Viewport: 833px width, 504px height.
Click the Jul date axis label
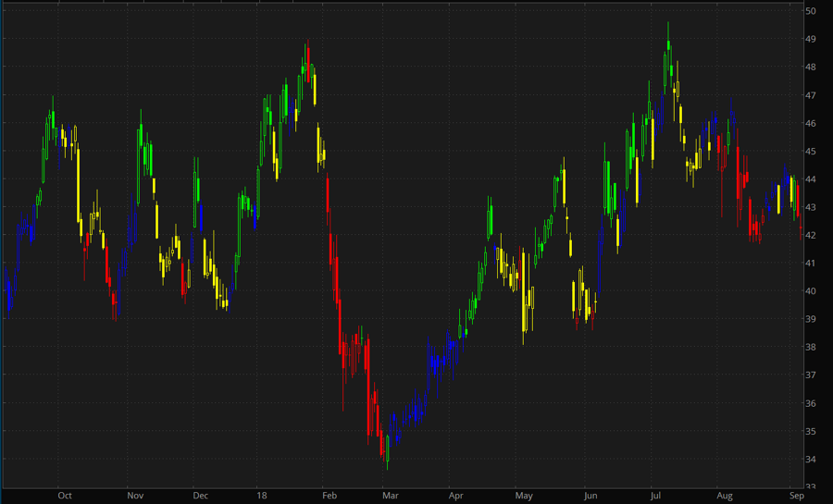[x=654, y=496]
